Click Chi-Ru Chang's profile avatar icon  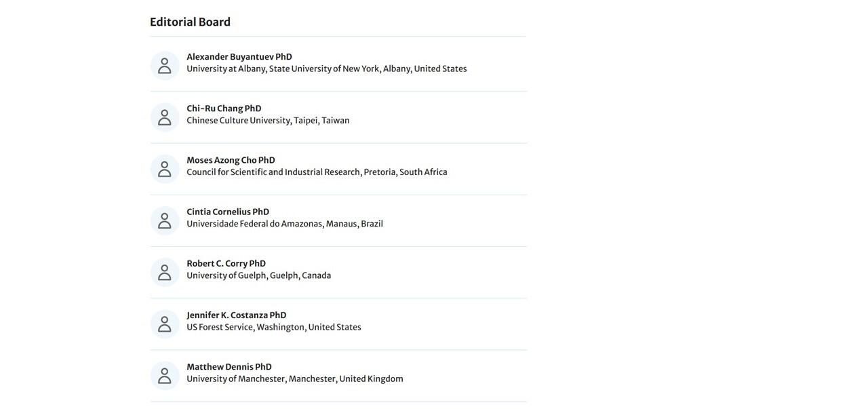165,117
